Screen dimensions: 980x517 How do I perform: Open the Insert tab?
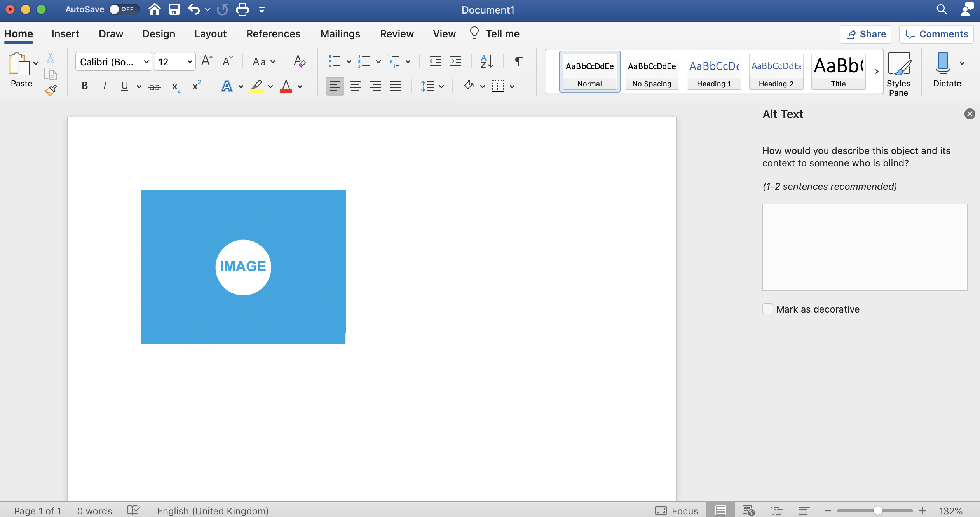65,34
